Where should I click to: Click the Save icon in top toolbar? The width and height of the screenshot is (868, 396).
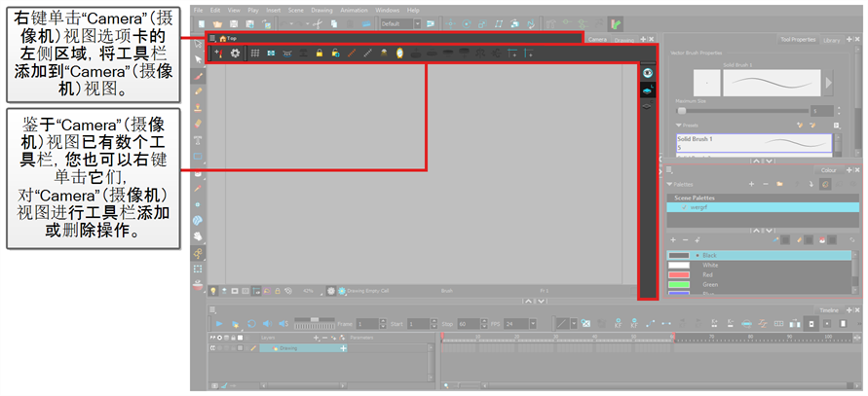233,22
